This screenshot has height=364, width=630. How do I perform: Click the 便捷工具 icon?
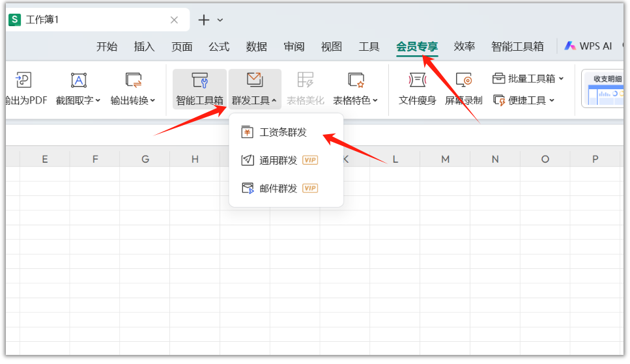499,100
